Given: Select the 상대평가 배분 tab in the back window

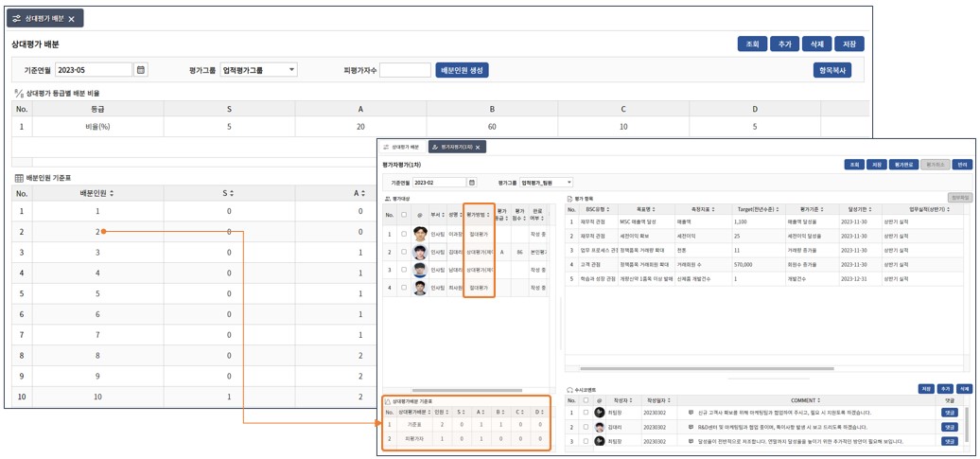Looking at the screenshot, I should [x=44, y=19].
